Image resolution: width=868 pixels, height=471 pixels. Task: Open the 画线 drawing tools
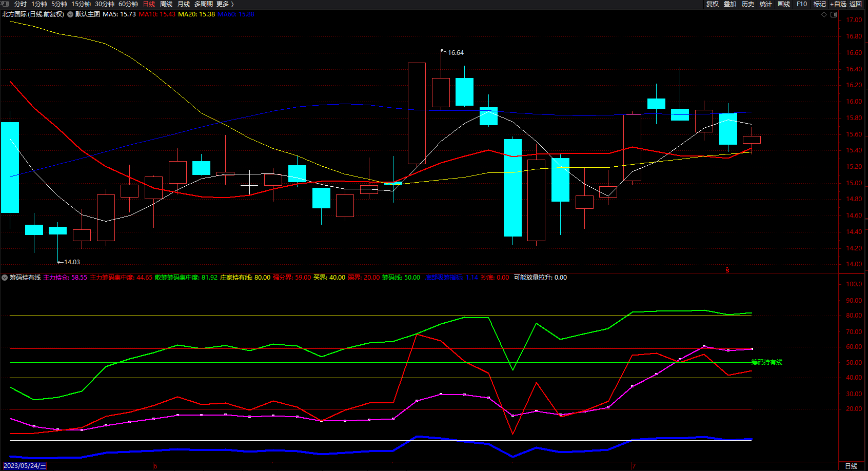point(784,4)
